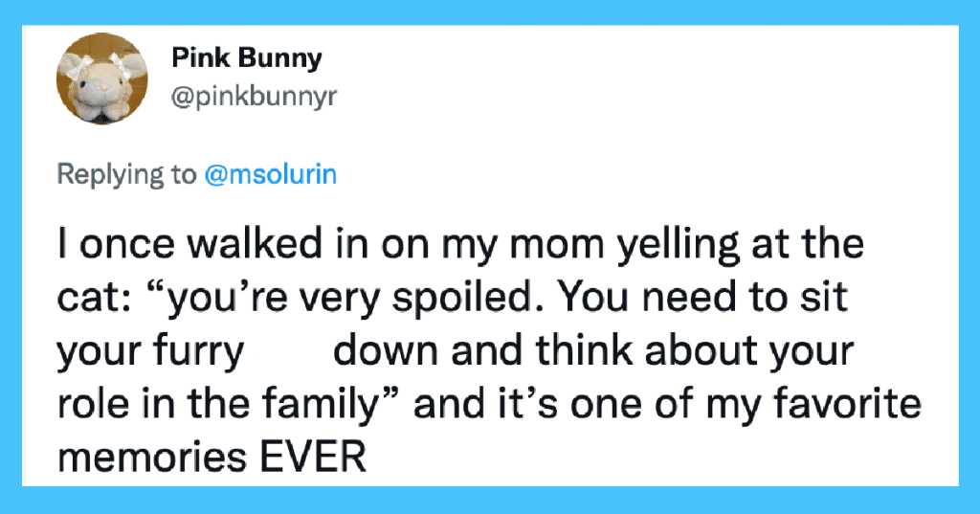This screenshot has height=514, width=980.
Task: Click the censored gap after 'furry'
Action: point(287,351)
